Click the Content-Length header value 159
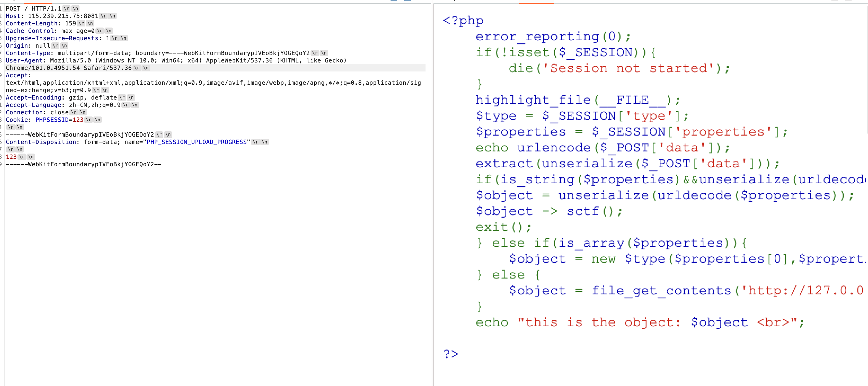The image size is (868, 386). tap(70, 23)
